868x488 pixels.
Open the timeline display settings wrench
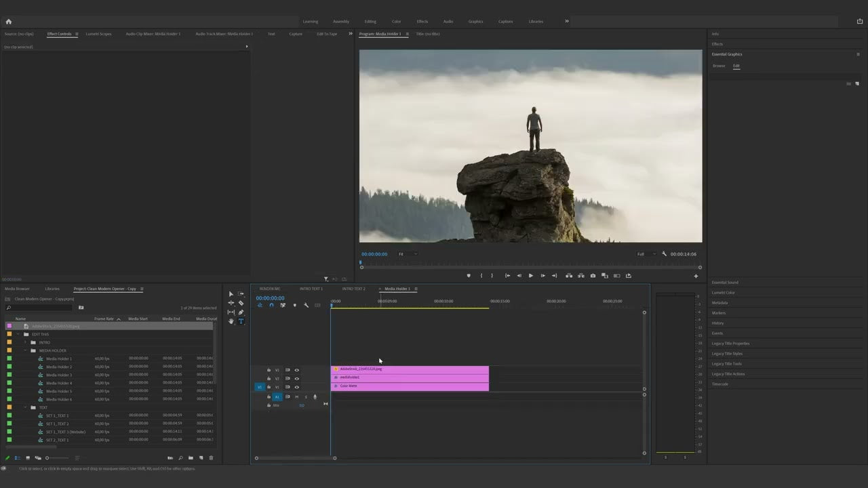coord(306,306)
